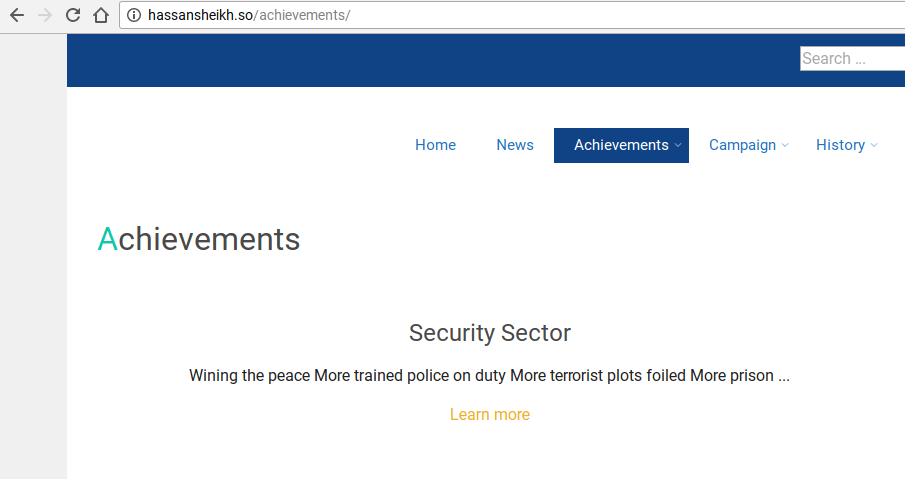Open the Security Sector heading
The image size is (905, 479).
click(490, 333)
